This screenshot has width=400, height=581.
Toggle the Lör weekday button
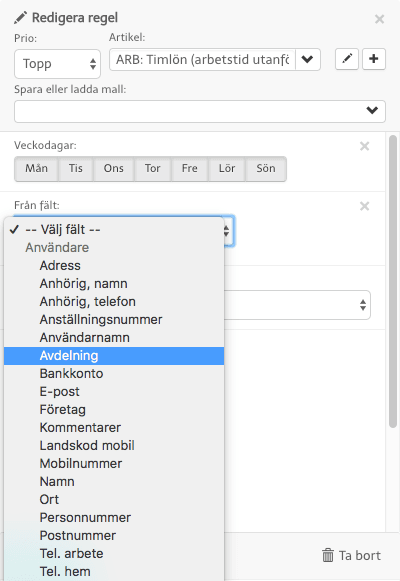[227, 169]
